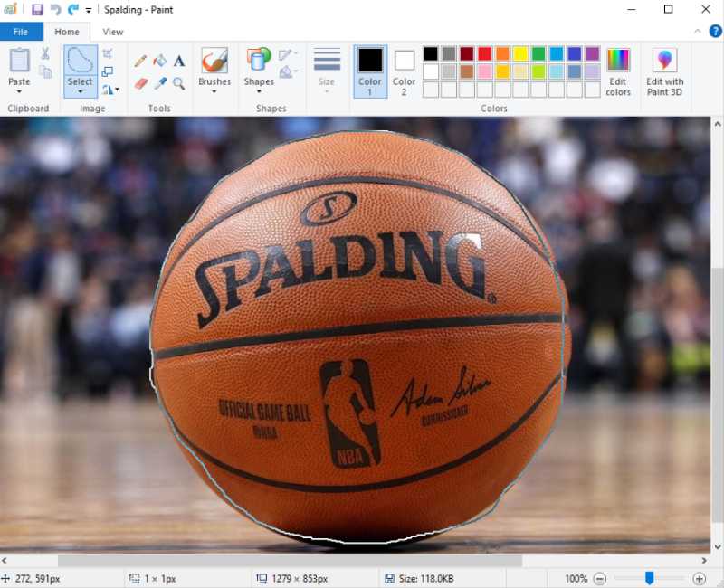Select the Color picker eyedropper
The height and width of the screenshot is (588, 724).
pos(160,83)
